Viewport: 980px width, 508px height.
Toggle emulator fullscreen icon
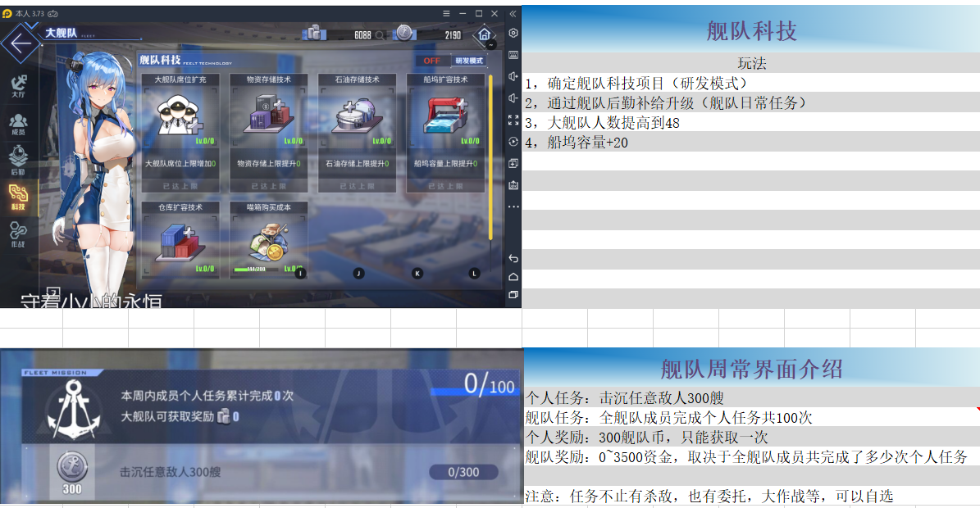(513, 120)
